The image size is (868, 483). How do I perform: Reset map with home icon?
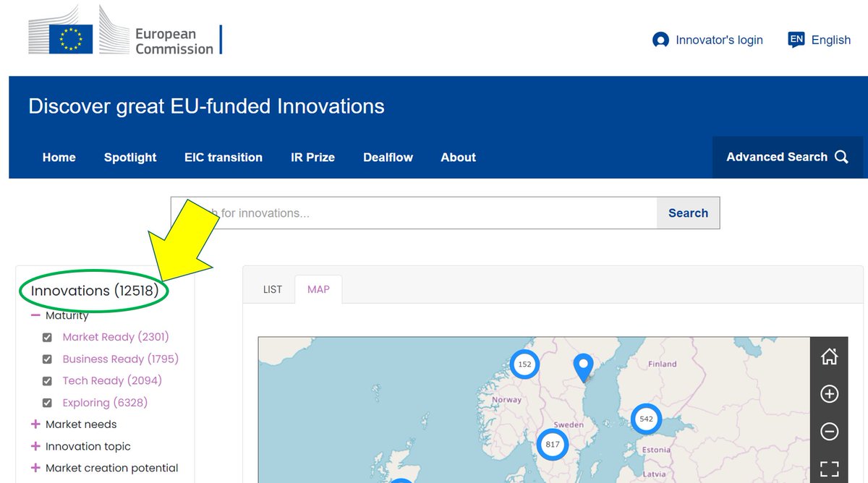pos(829,356)
